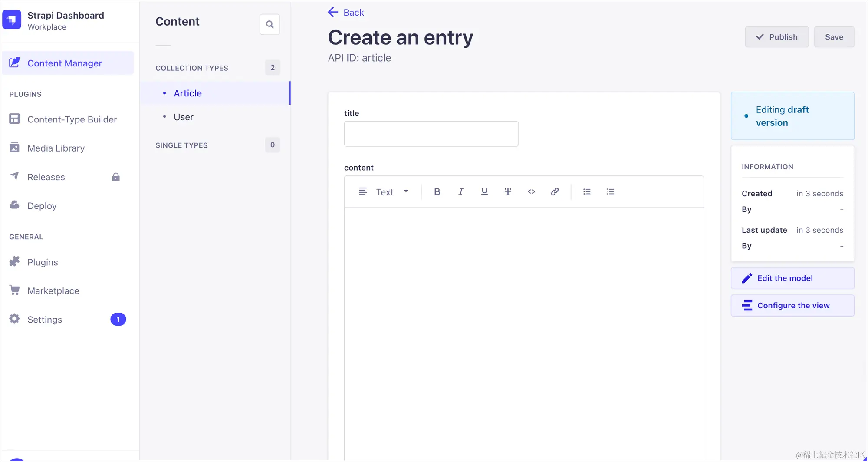This screenshot has width=868, height=462.
Task: Toggle bold formatting
Action: click(x=437, y=191)
